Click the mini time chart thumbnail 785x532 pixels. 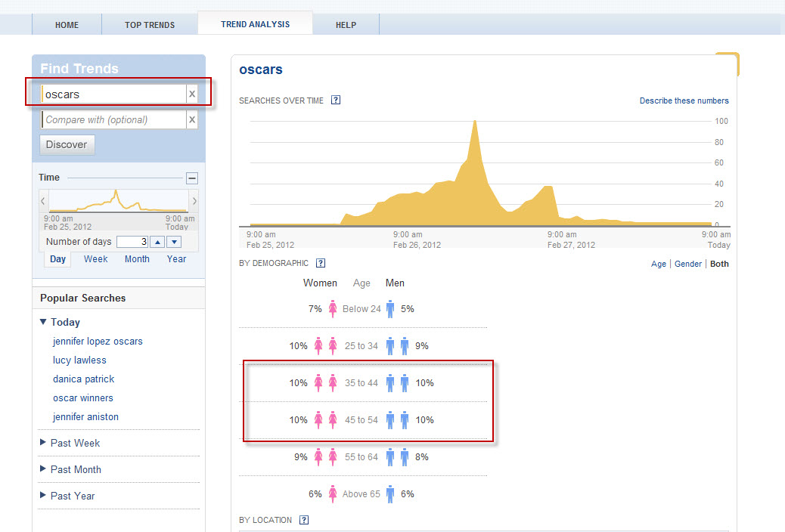coord(119,201)
